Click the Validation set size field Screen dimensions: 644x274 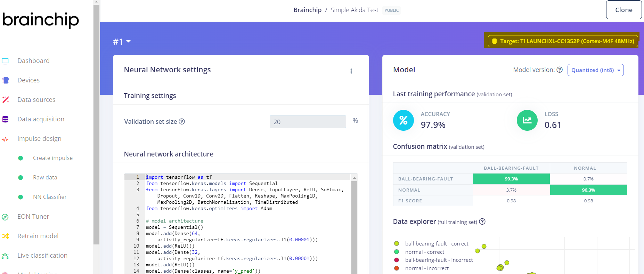click(x=308, y=122)
